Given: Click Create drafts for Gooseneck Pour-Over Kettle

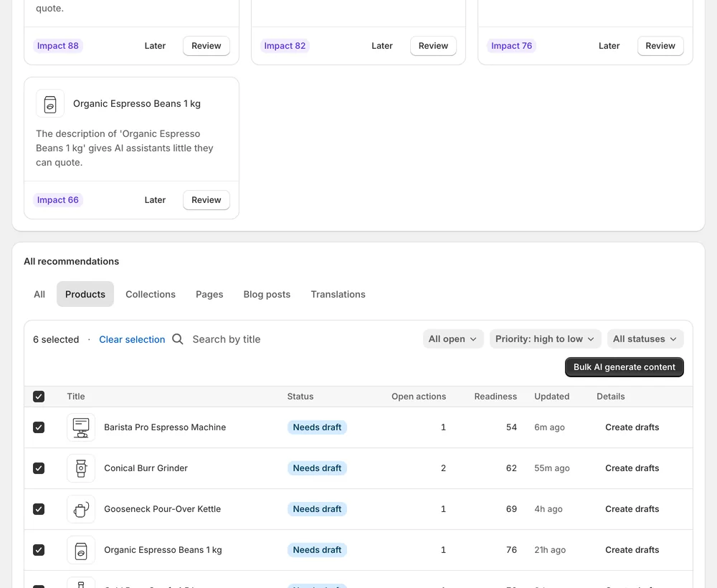Looking at the screenshot, I should [632, 509].
